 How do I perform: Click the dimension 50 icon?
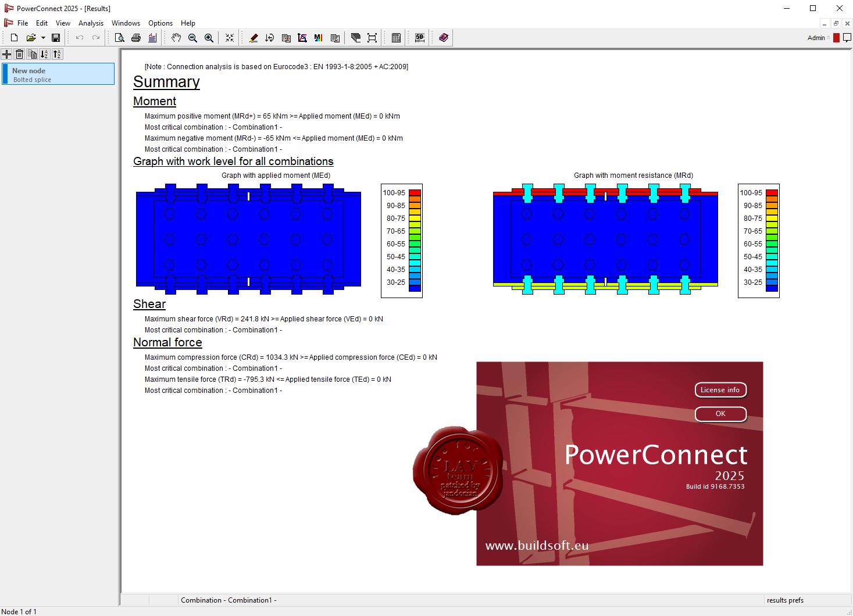pos(420,38)
